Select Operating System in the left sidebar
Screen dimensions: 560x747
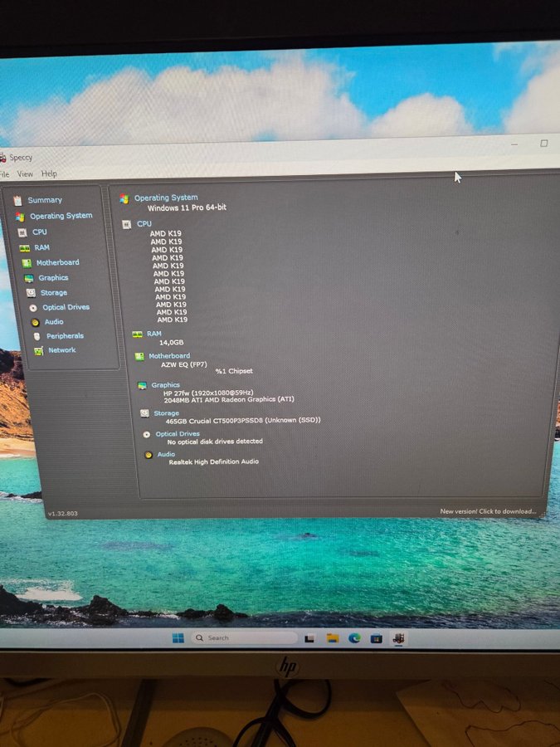click(61, 216)
